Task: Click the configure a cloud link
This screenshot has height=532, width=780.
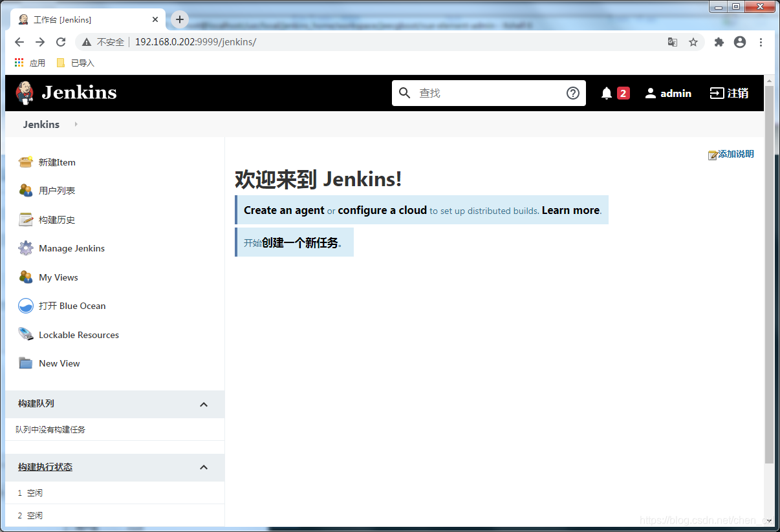Action: pos(382,210)
